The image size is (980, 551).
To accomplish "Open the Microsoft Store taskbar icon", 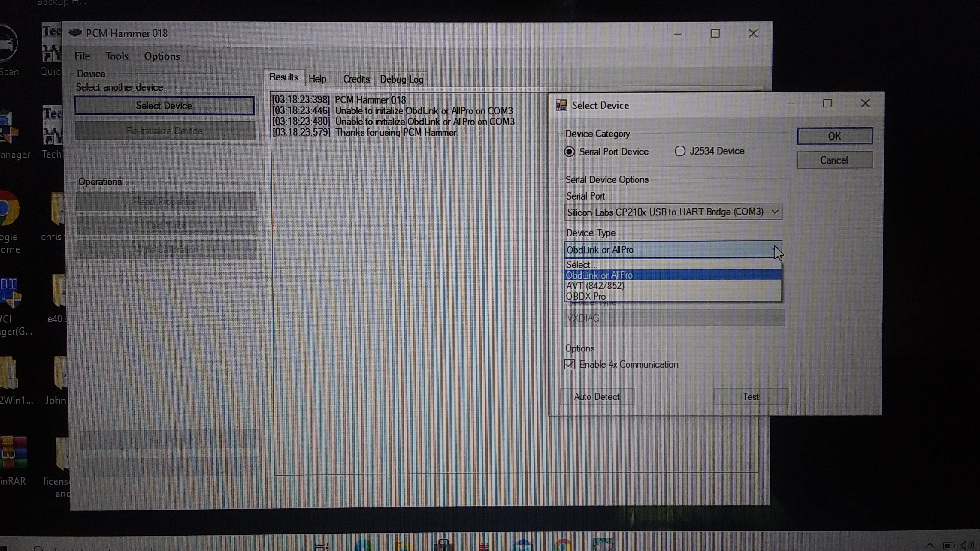I will [x=443, y=545].
